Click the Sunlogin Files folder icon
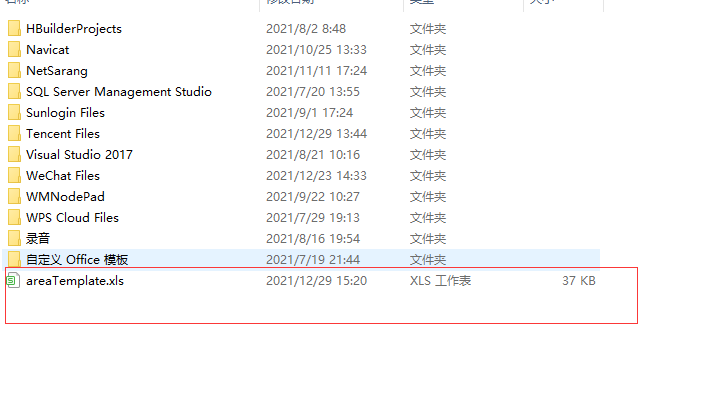 [14, 112]
